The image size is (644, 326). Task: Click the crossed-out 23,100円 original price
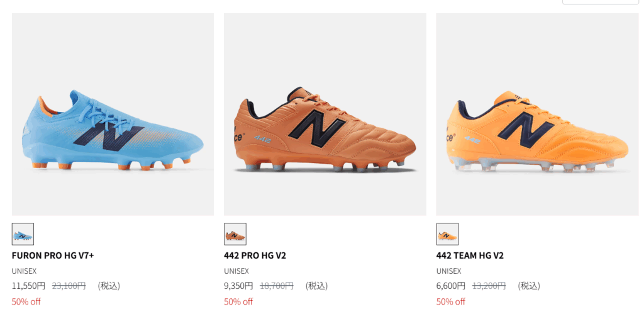click(x=69, y=286)
